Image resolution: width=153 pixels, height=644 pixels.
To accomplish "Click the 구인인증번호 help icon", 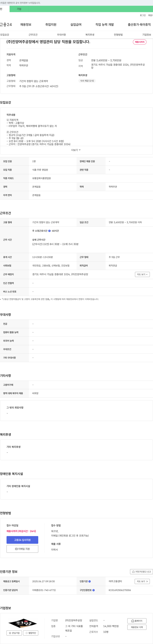I will coord(94,590).
